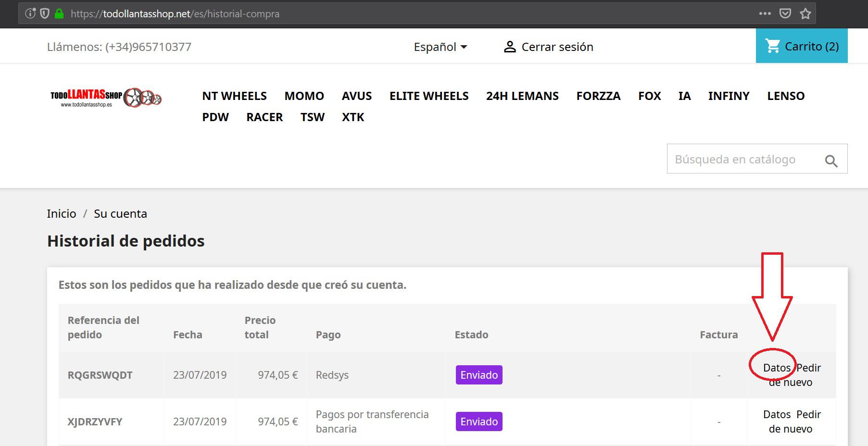Open tracking protection shield icon
This screenshot has width=868, height=446.
click(45, 13)
